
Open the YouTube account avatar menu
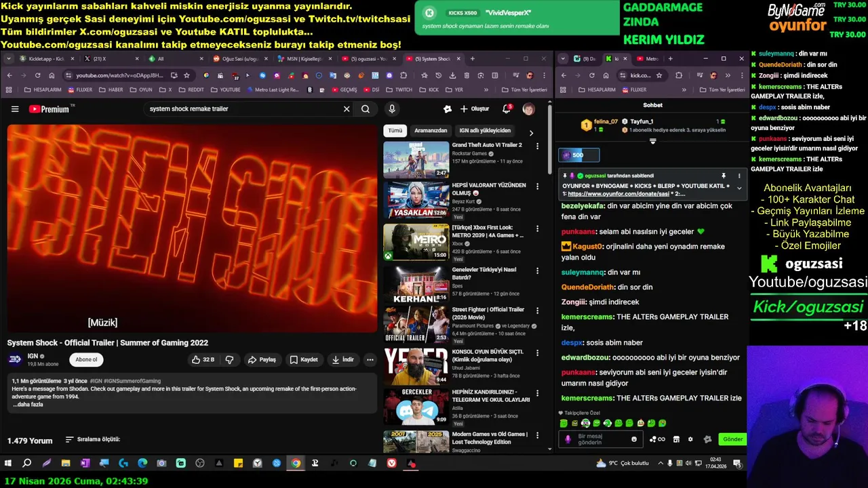click(528, 109)
